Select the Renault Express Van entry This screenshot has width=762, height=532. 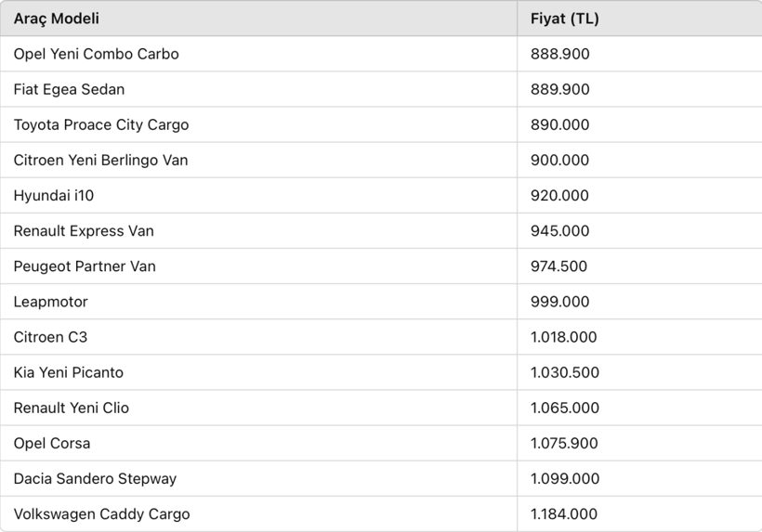tap(84, 230)
